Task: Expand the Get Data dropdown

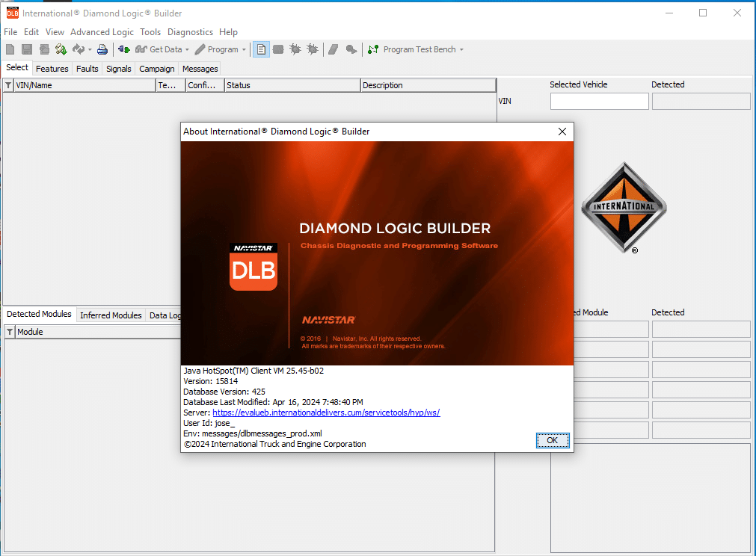Action: [x=188, y=50]
